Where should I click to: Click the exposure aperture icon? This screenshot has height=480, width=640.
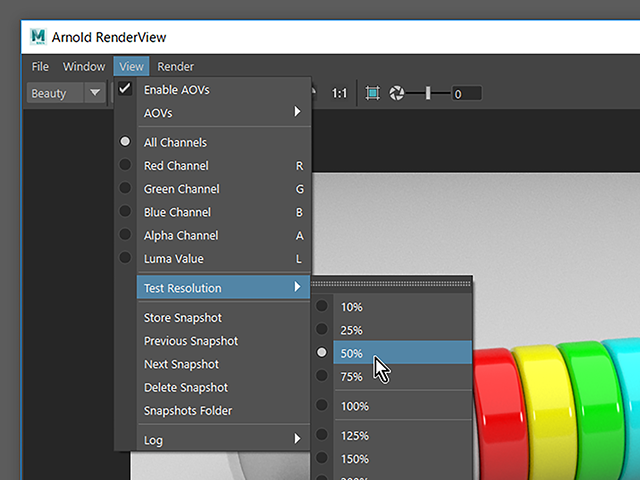[396, 93]
